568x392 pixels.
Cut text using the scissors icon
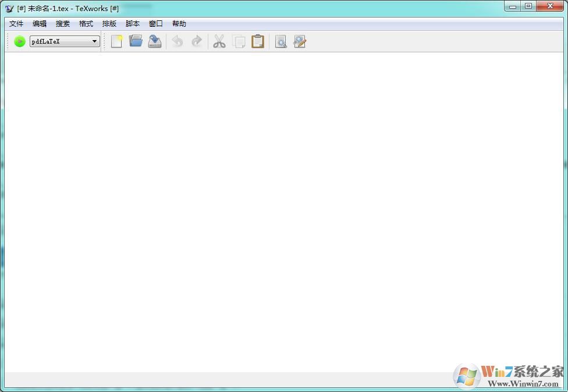(219, 41)
